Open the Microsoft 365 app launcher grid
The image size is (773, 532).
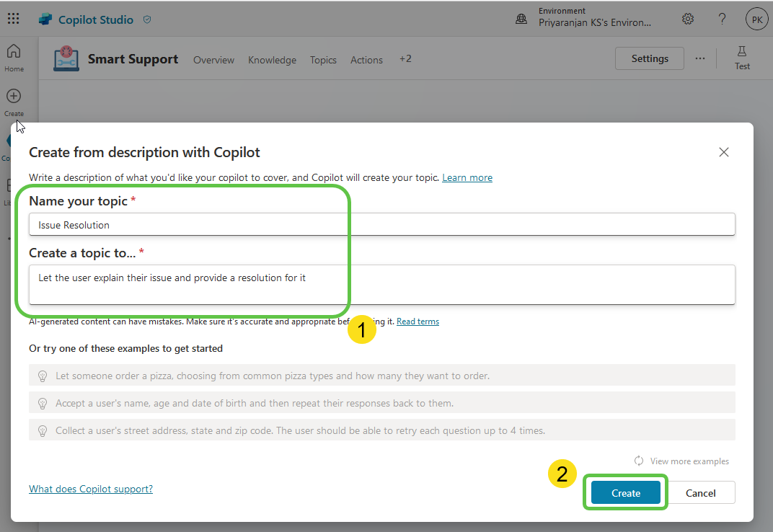pyautogui.click(x=13, y=18)
